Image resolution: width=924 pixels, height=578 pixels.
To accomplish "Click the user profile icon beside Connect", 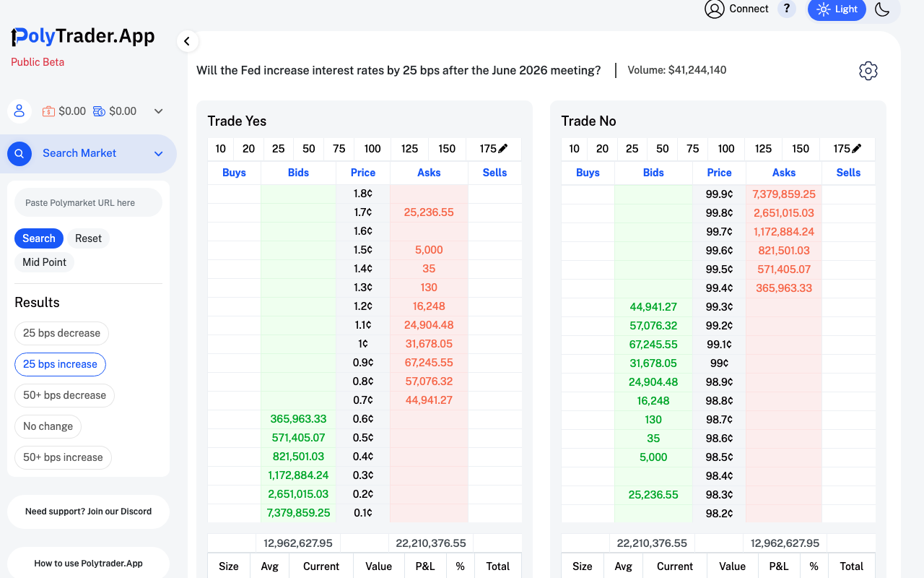I will 715,9.
